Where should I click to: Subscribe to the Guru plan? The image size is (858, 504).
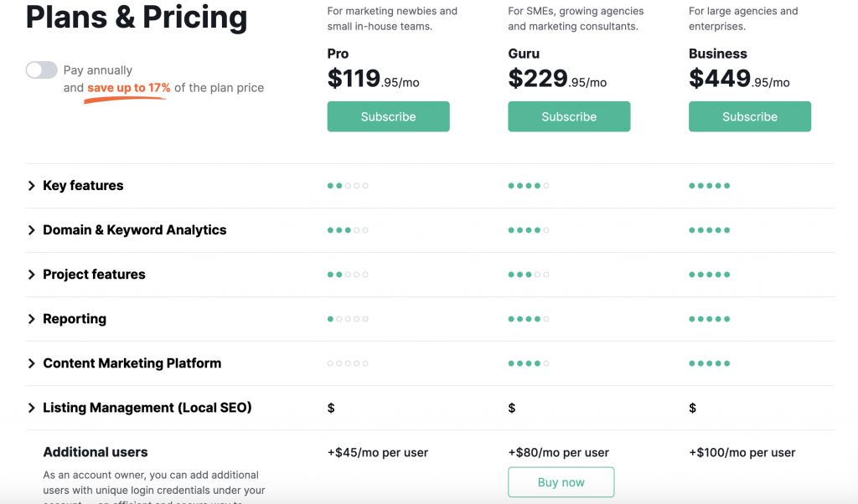[569, 116]
